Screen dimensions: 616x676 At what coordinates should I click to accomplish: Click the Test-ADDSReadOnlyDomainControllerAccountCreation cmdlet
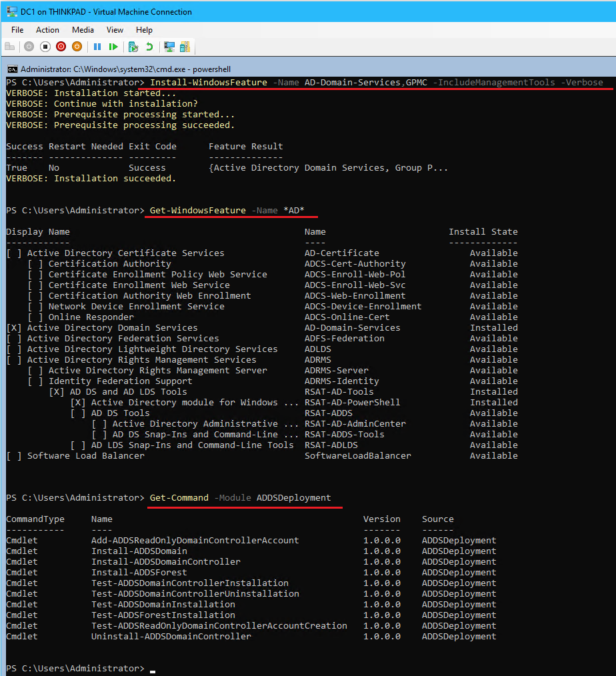[219, 626]
